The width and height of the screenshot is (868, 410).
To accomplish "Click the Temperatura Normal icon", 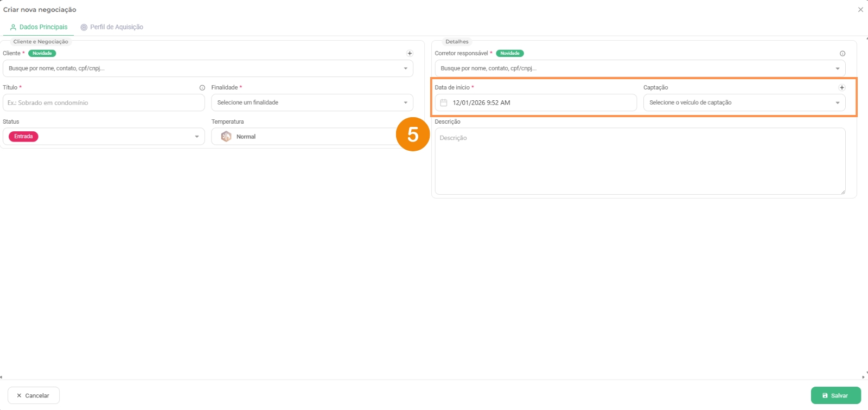I will point(226,137).
